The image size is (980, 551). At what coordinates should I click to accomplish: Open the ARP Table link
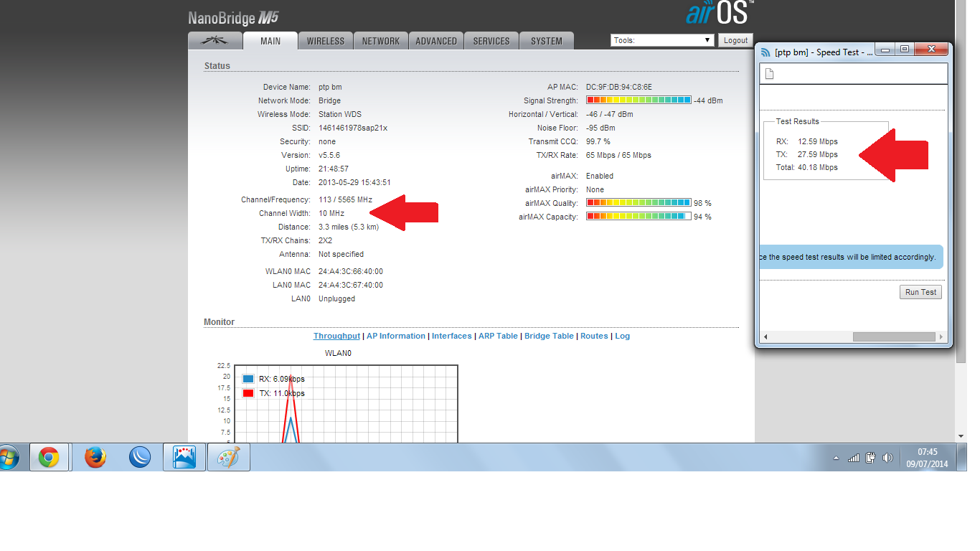[498, 336]
